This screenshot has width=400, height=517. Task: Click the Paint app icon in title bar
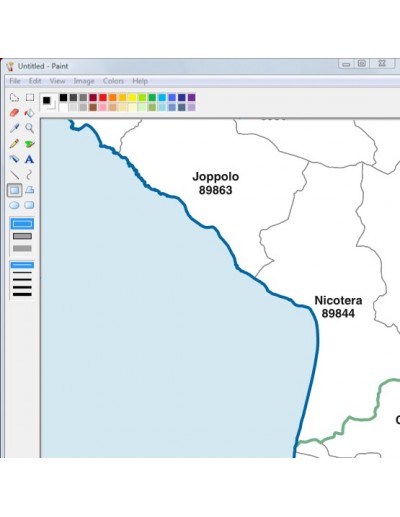click(10, 66)
